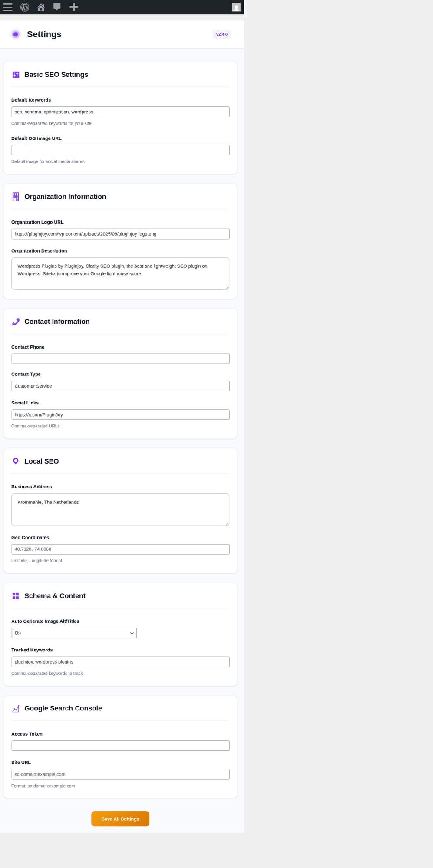
Task: Open Auto Generate Image Alt/Titles dropdown
Action: [74, 633]
